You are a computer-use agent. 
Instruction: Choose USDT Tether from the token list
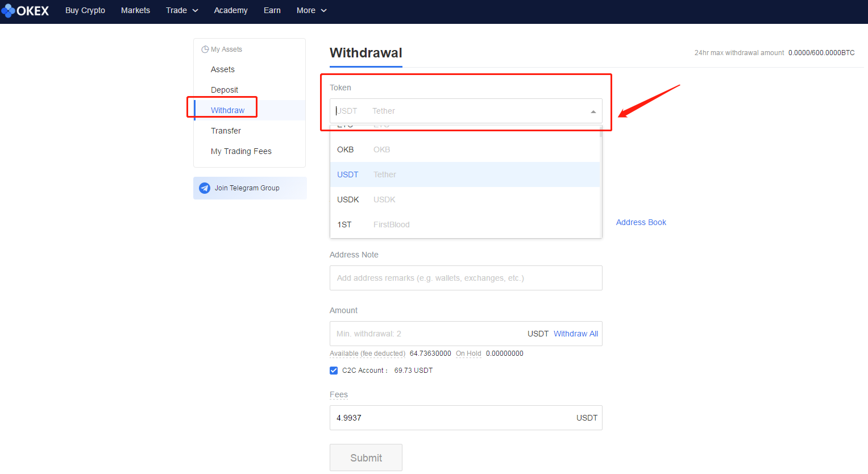click(x=465, y=174)
